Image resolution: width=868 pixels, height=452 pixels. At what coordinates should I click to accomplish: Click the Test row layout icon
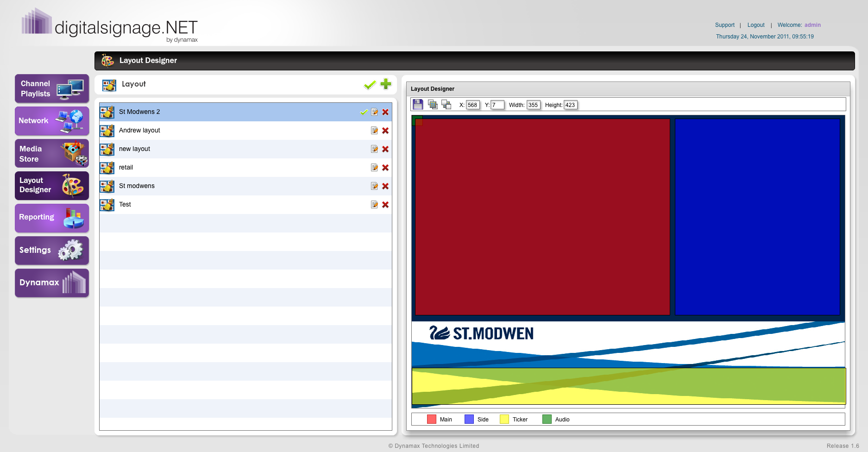coord(107,205)
